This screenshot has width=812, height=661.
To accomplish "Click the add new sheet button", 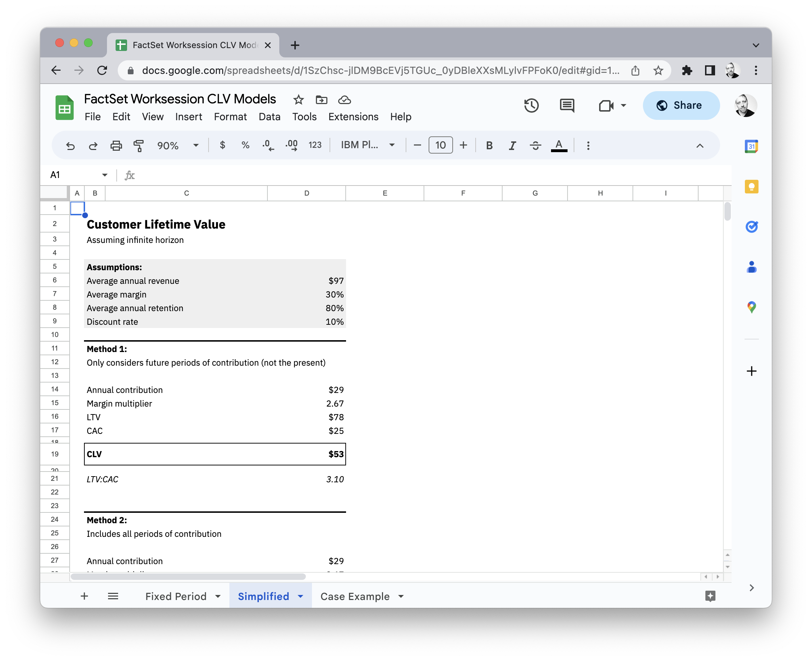I will coord(85,596).
